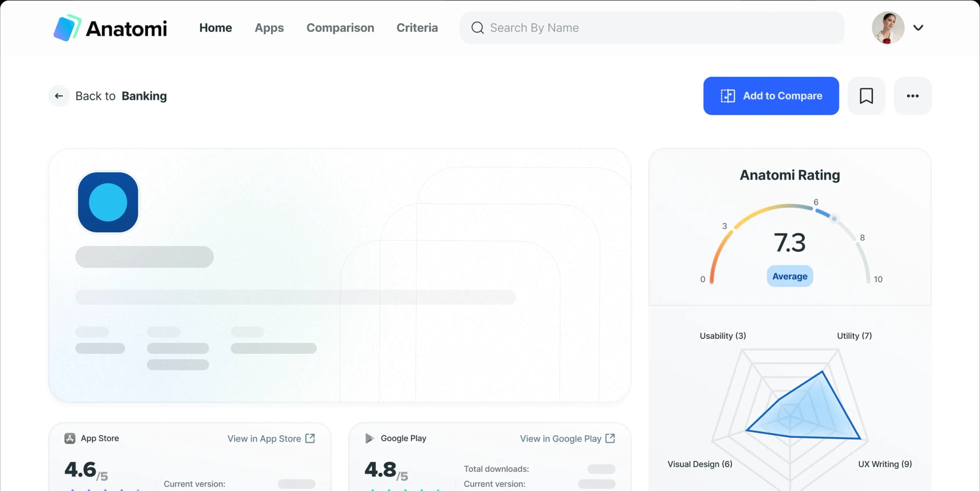Open the Criteria nav item

[x=417, y=28]
